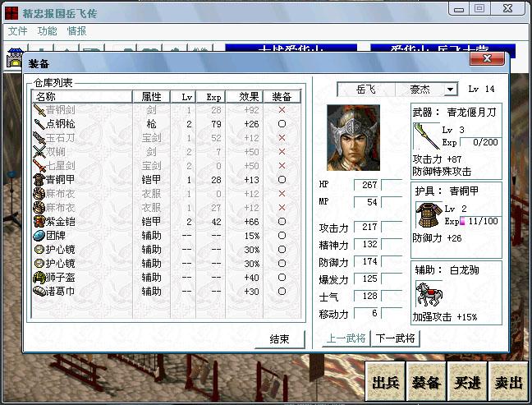532x405 pixels.
Task: Go to 下一武将
Action: click(x=395, y=338)
